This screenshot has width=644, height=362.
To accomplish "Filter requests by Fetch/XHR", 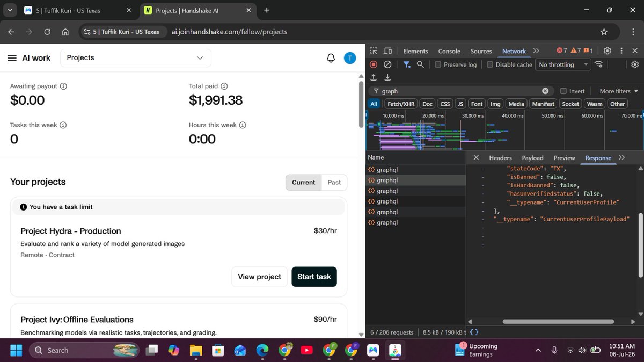I will coord(401,104).
